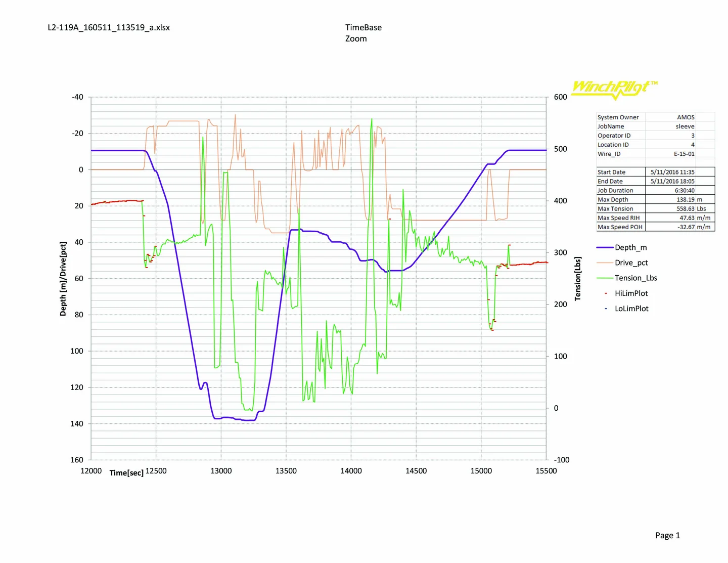728x563 pixels.
Task: Select the TimeBase chart title
Action: click(363, 28)
